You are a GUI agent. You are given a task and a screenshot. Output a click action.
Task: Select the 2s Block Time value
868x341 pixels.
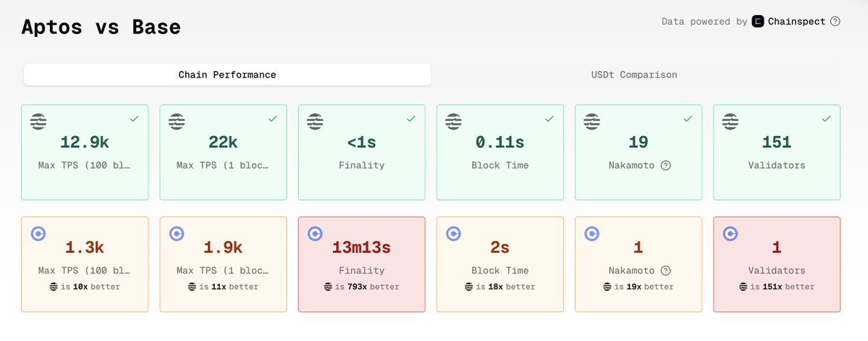(x=500, y=248)
